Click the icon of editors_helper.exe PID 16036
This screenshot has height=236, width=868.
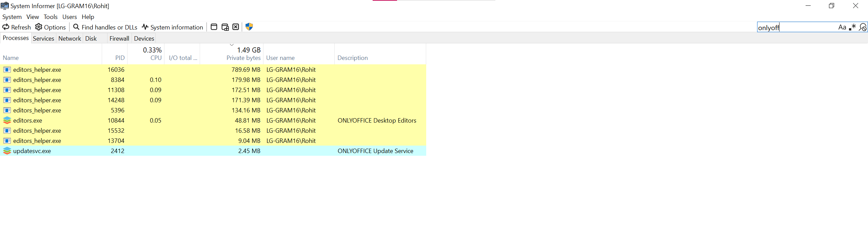click(7, 70)
